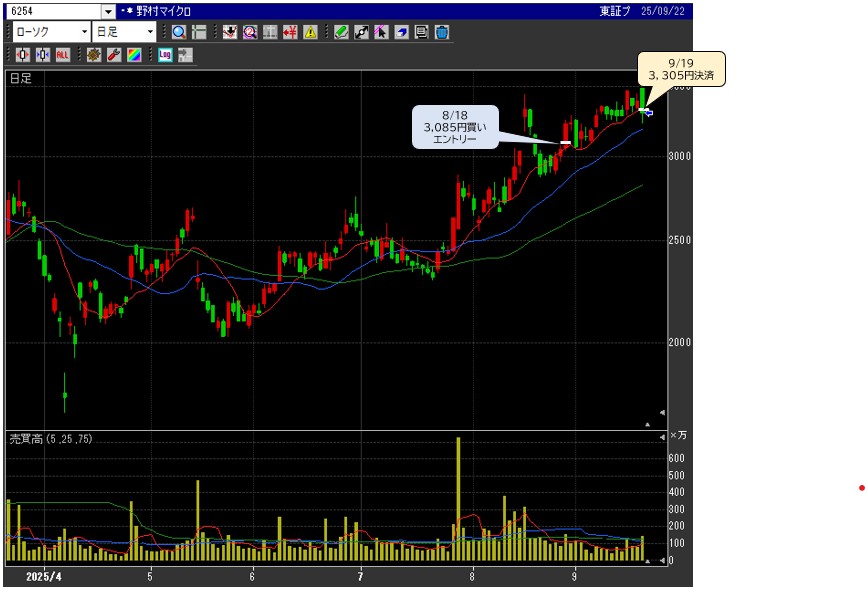Image resolution: width=866 pixels, height=589 pixels.
Task: Select the trend line drawing tool
Action: [x=361, y=32]
